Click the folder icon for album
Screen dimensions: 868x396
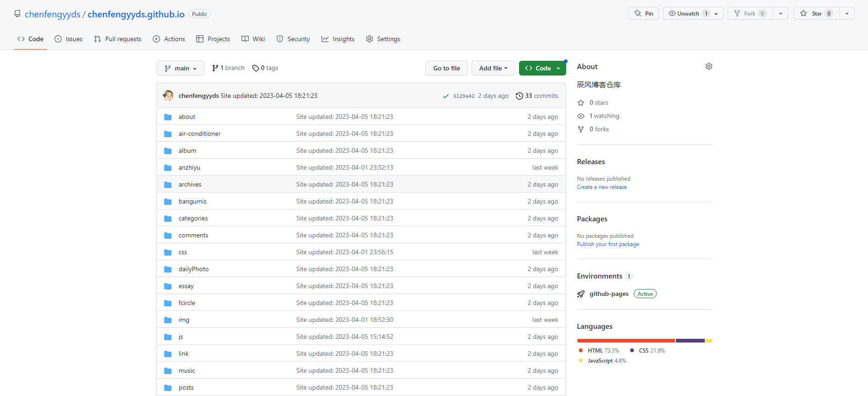point(168,151)
